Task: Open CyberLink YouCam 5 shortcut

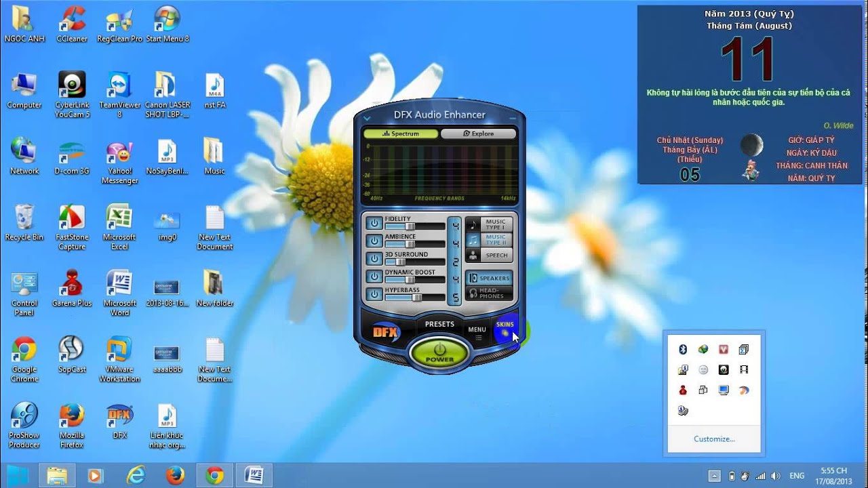Action: point(72,96)
